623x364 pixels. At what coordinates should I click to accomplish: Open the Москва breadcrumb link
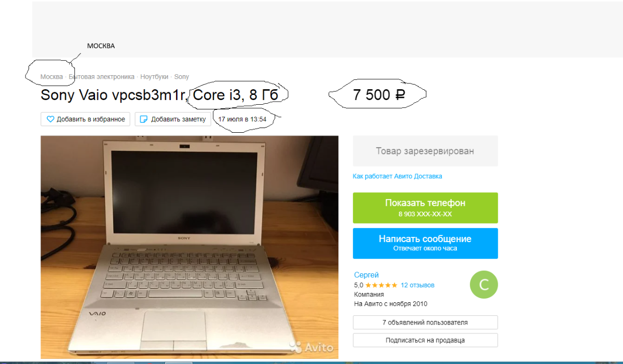pos(51,77)
